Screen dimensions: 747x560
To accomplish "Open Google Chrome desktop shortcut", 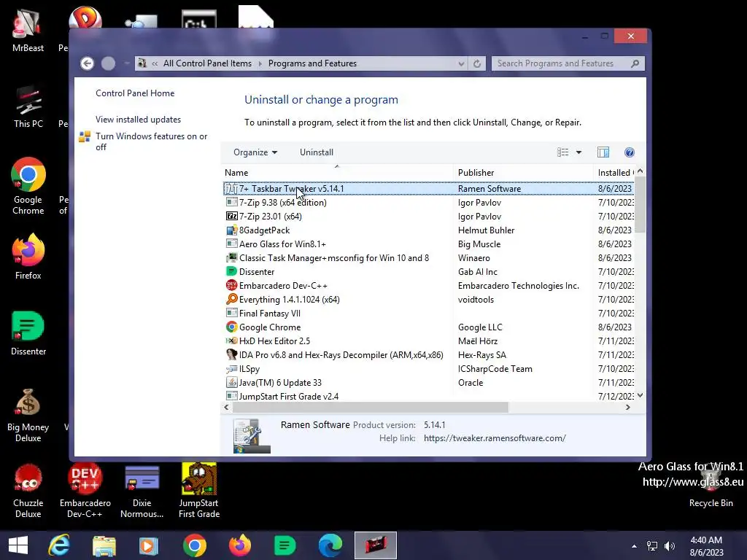I will (x=28, y=186).
